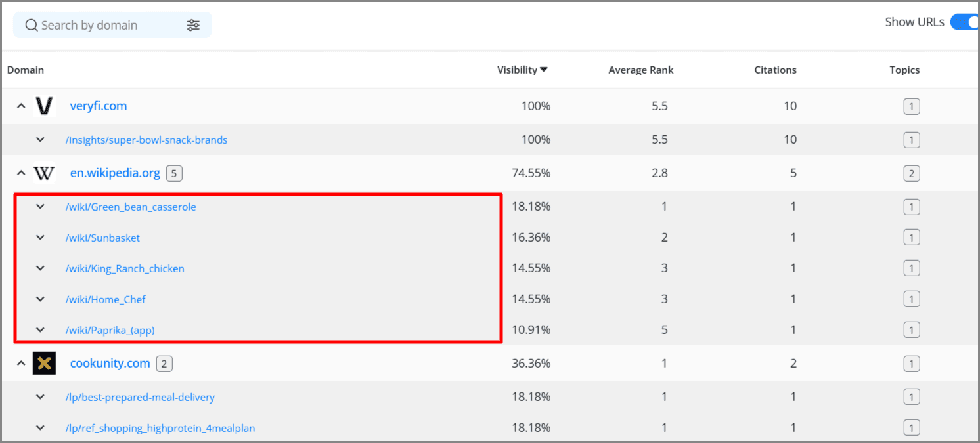Click the Domain column header

click(26, 70)
